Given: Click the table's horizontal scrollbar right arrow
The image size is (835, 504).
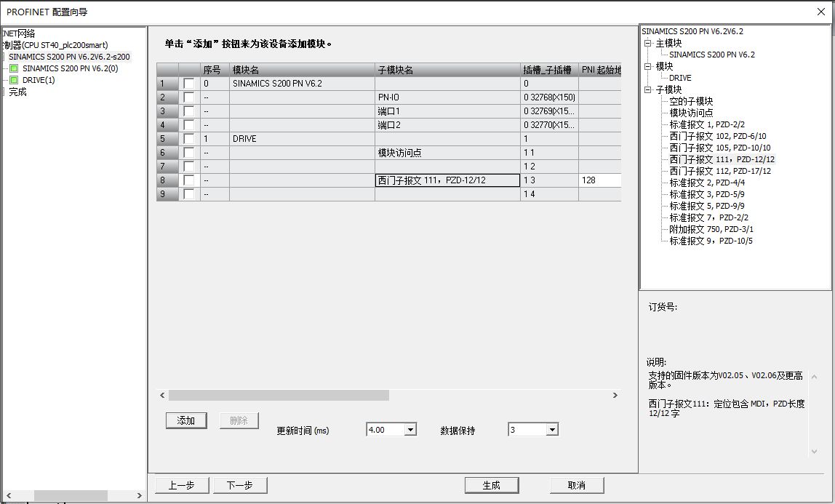Looking at the screenshot, I should pos(615,395).
